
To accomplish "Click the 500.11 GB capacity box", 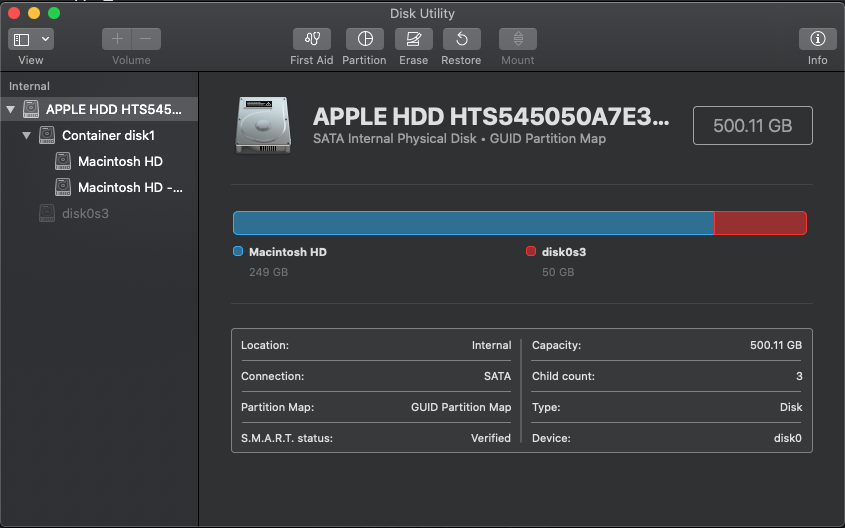I will tap(753, 126).
